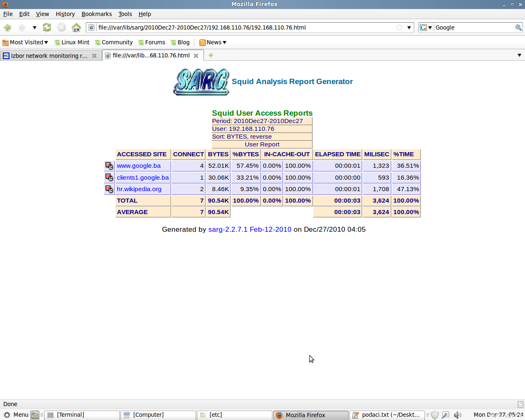
Task: Open the list all tabs dropdown
Action: click(519, 55)
